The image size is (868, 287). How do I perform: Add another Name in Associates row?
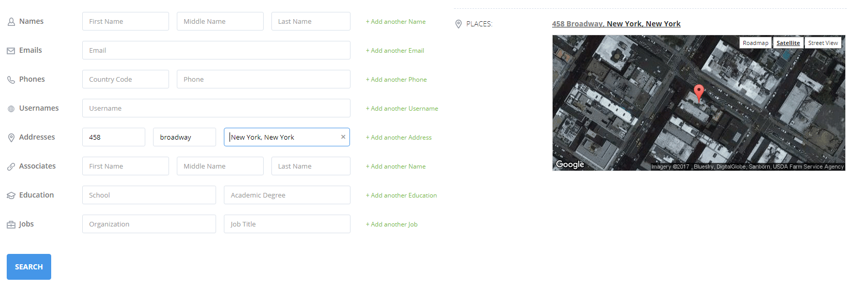(x=396, y=167)
